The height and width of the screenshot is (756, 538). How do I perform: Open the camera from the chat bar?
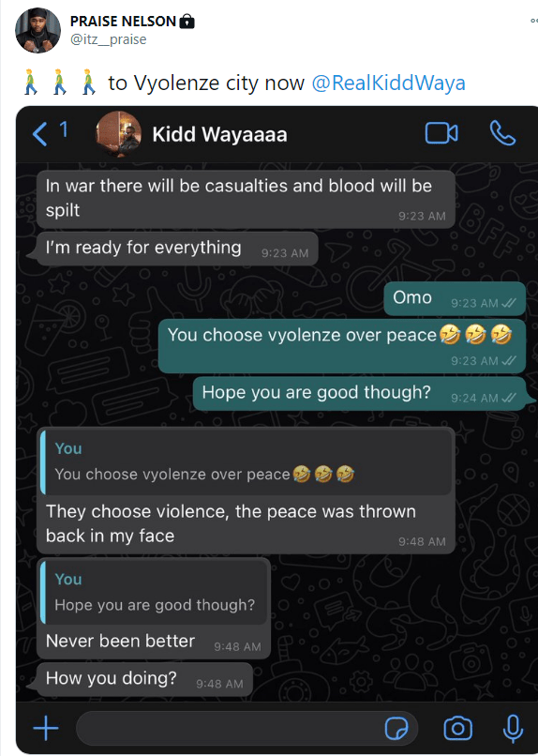(x=457, y=728)
